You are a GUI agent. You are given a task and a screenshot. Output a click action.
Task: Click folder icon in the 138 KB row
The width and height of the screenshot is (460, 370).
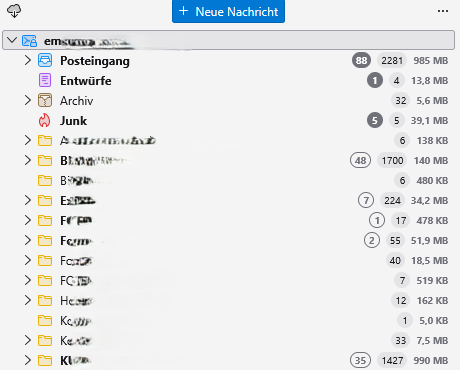[x=45, y=141]
